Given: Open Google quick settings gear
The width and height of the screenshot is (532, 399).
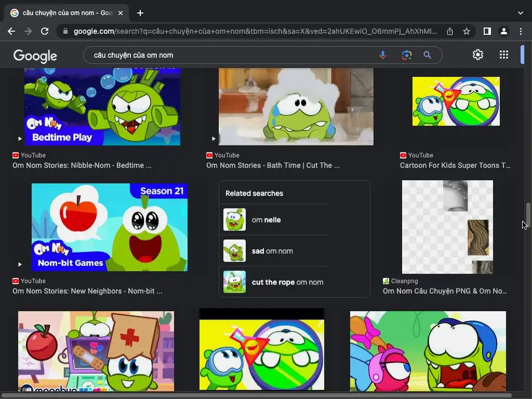Looking at the screenshot, I should [x=478, y=55].
